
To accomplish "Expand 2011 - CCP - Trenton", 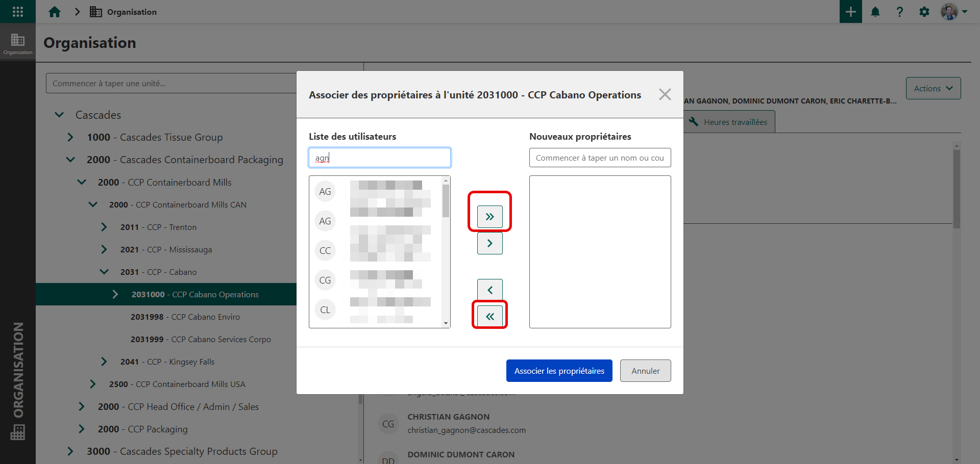I will point(104,227).
